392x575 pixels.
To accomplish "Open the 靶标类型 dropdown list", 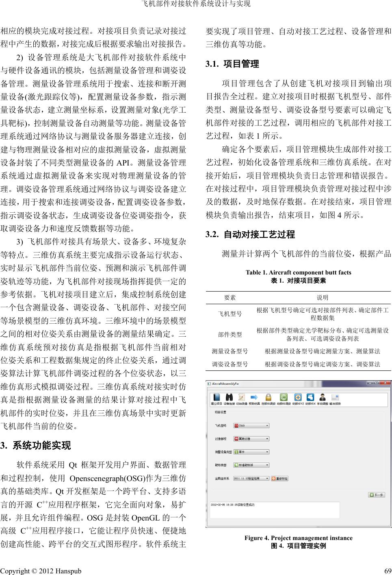I will (x=251, y=465).
